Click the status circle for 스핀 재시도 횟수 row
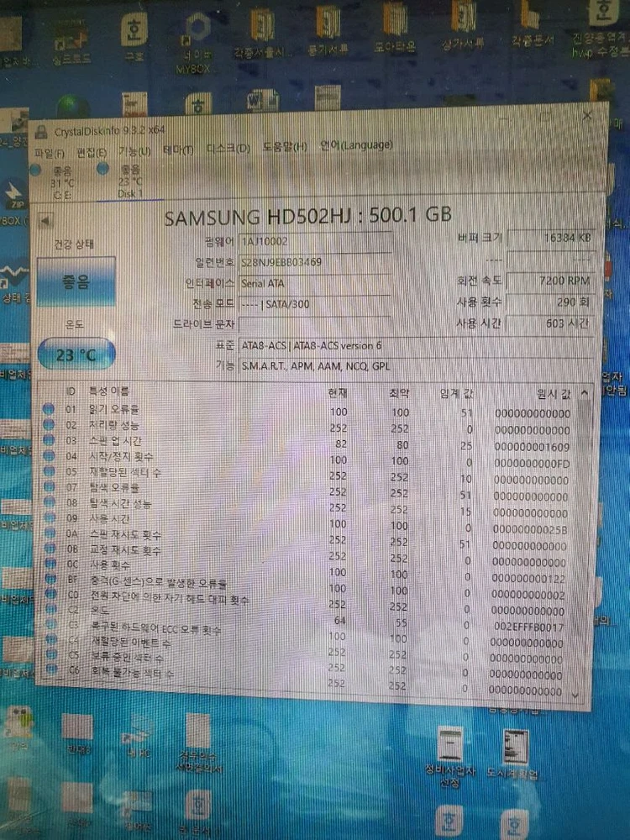The height and width of the screenshot is (840, 630). [x=50, y=533]
